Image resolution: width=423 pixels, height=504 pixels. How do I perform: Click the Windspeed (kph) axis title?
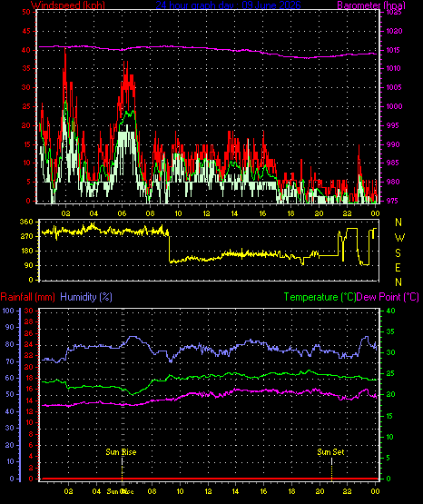click(68, 5)
